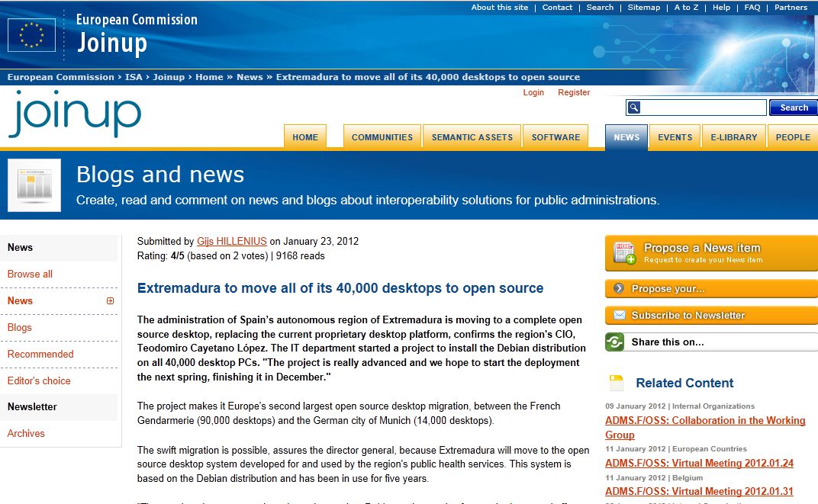
Task: Click the green share icon
Action: click(x=614, y=342)
